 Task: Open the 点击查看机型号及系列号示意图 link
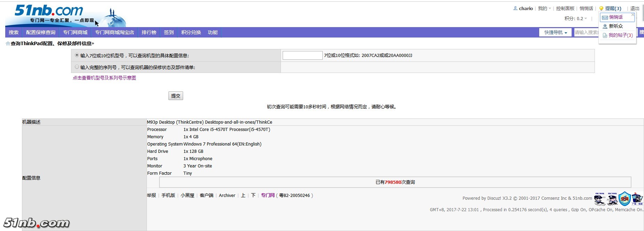pos(104,78)
